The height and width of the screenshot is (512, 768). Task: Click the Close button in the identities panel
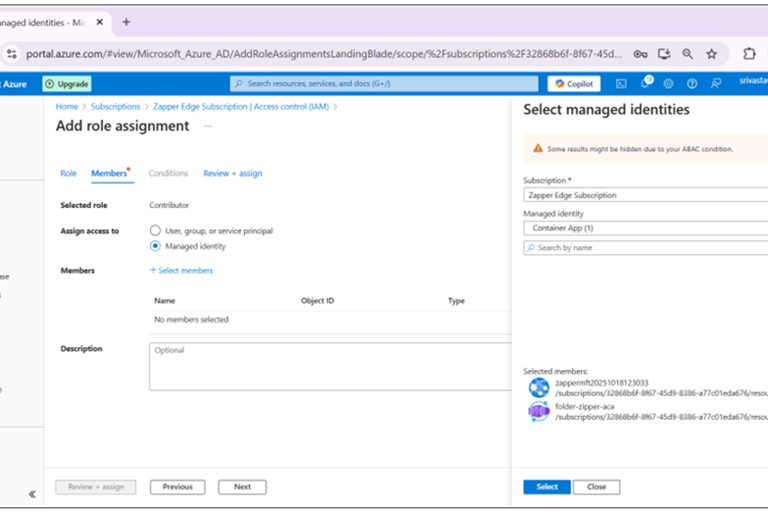pyautogui.click(x=597, y=487)
